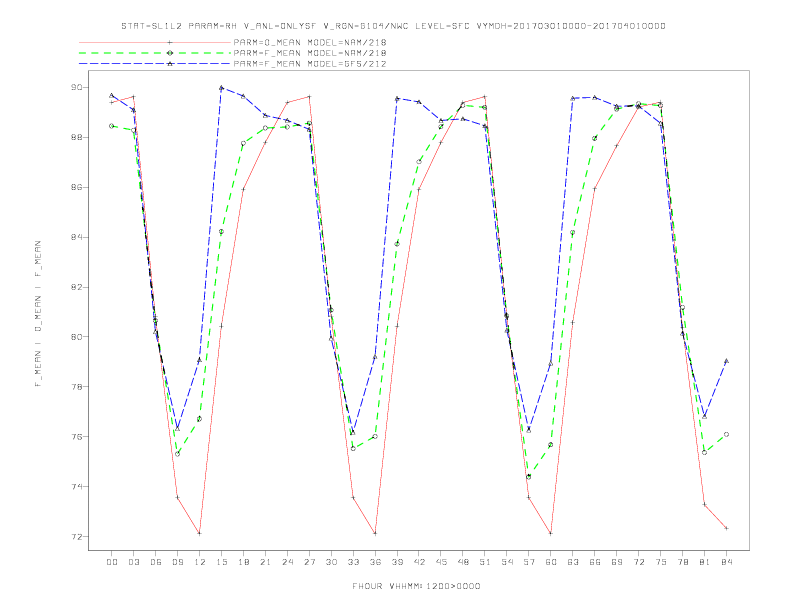Image resolution: width=792 pixels, height=612 pixels.
Task: Click x-axis forecast hour label 33
Action: 353,562
